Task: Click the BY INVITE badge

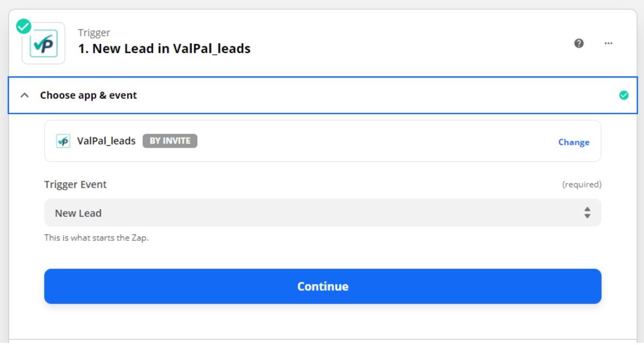Action: click(170, 141)
